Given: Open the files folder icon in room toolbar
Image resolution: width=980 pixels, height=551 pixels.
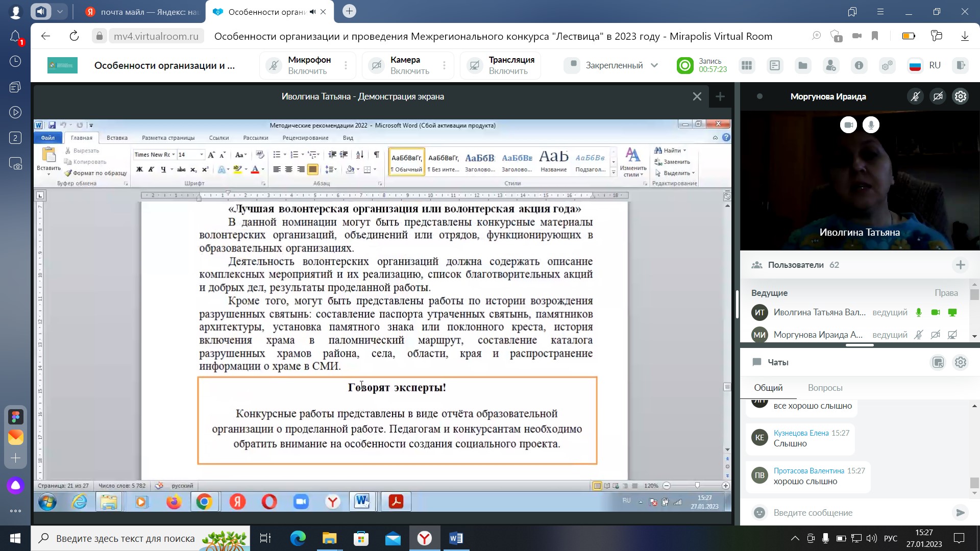Looking at the screenshot, I should pos(803,65).
